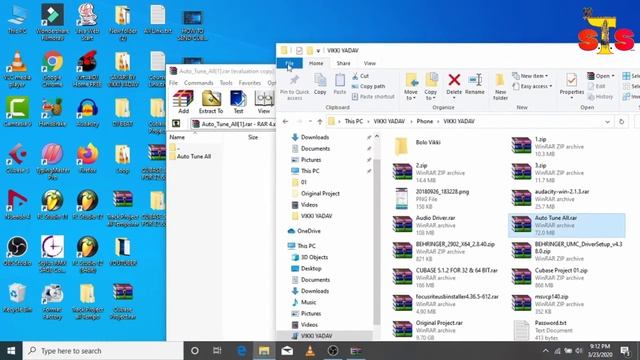Click the Rename icon in Explorer ribbon
The height and width of the screenshot is (360, 640).
(x=475, y=84)
